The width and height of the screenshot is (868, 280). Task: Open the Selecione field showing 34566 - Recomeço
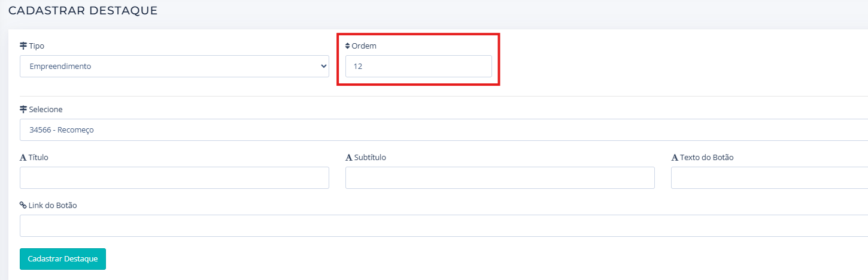[443, 130]
